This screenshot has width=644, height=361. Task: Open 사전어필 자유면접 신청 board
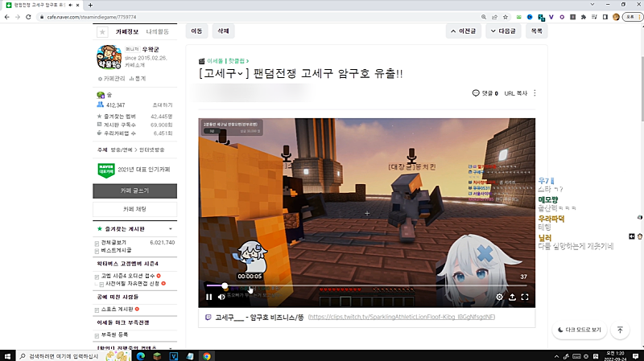(x=132, y=284)
